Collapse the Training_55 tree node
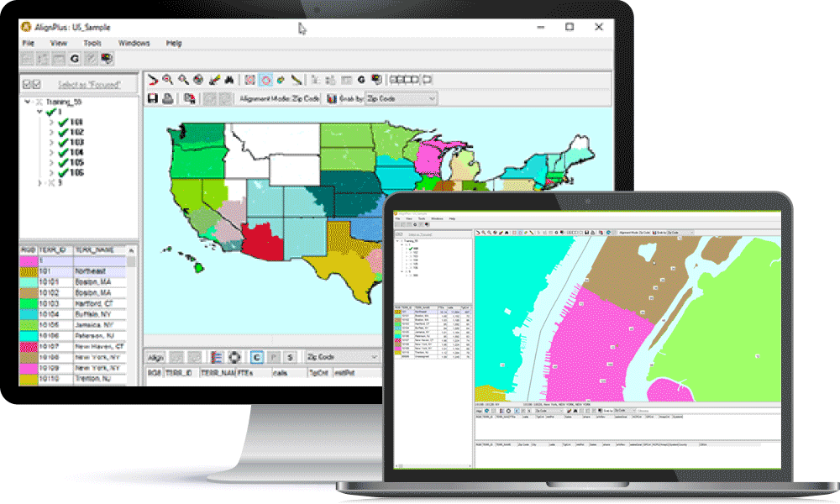The height and width of the screenshot is (504, 840). click(x=28, y=102)
